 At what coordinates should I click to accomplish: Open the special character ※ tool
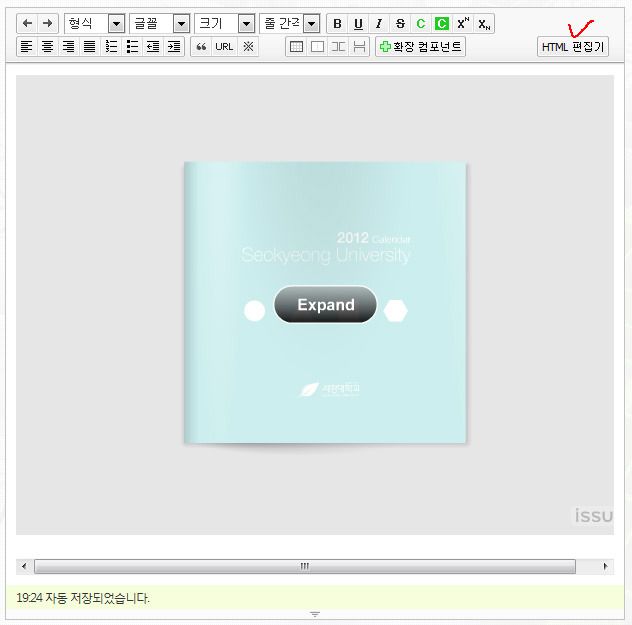[x=248, y=47]
